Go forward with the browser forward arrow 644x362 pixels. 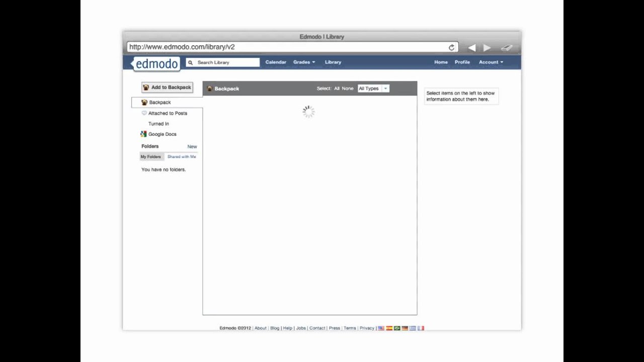pyautogui.click(x=487, y=48)
